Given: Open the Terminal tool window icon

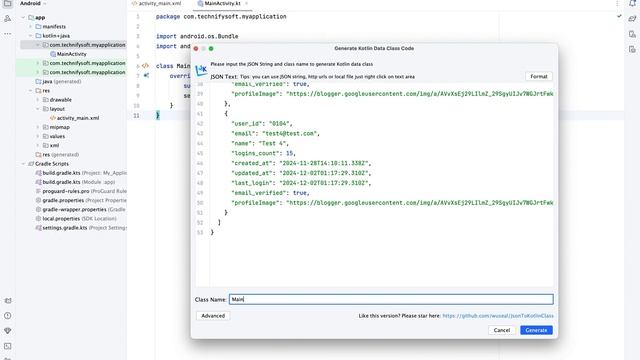Looking at the screenshot, I should [7, 346].
